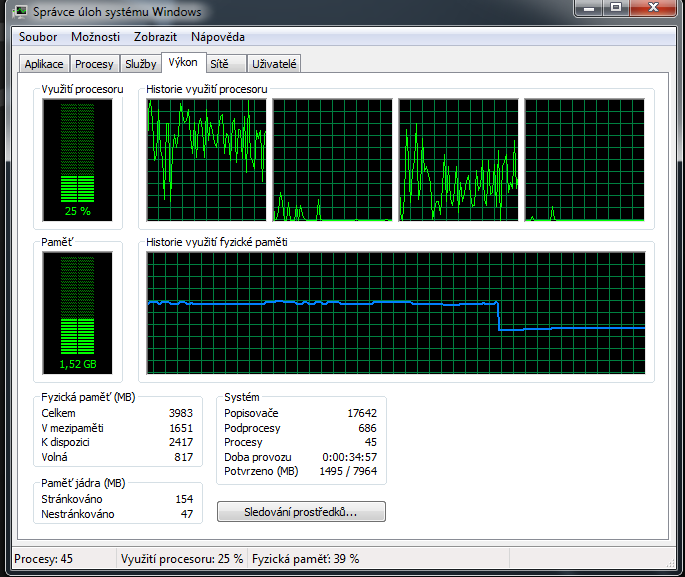685x577 pixels.
Task: Click the Fyzická paměť (MB) group label
Action: [x=88, y=397]
